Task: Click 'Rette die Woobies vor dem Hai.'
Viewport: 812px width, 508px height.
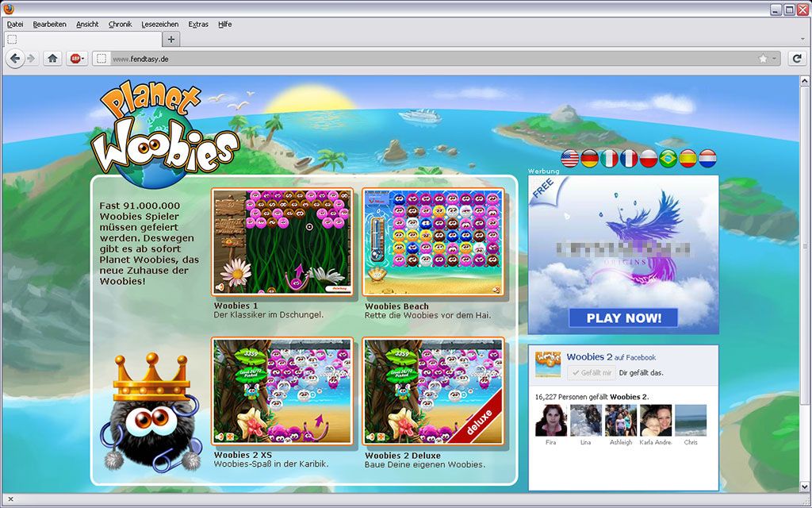Action: tap(427, 315)
